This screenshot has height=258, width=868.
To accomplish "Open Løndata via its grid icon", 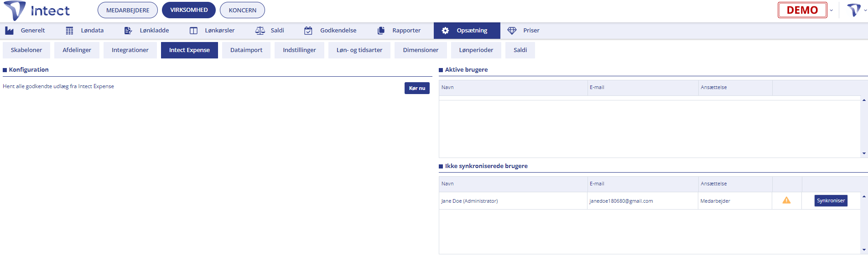I will click(x=69, y=31).
